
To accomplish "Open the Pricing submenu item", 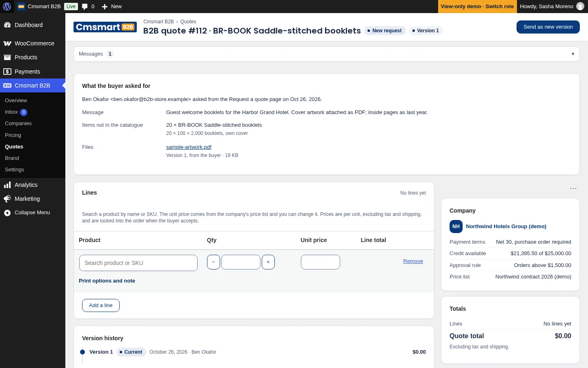I will point(13,135).
